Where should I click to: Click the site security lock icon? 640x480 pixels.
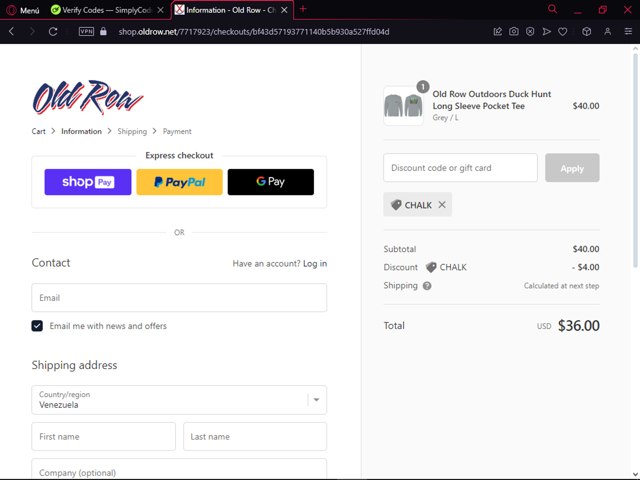(103, 31)
